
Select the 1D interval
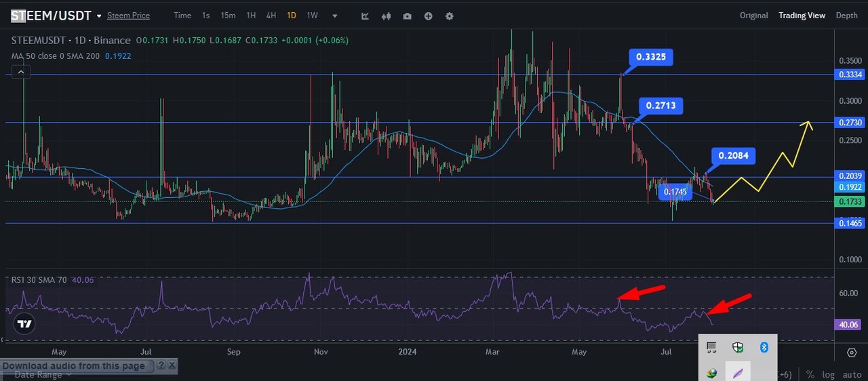coord(292,16)
